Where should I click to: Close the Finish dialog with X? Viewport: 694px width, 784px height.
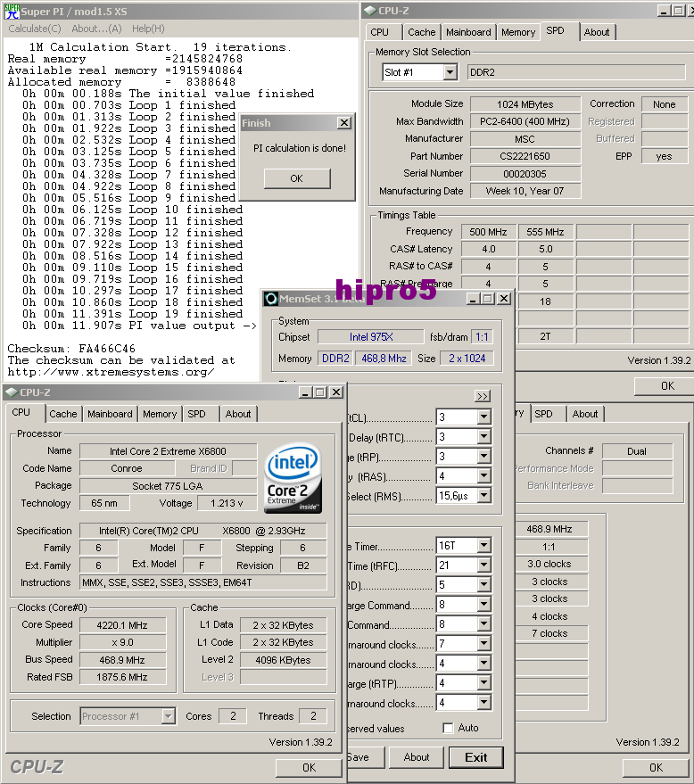click(x=344, y=122)
